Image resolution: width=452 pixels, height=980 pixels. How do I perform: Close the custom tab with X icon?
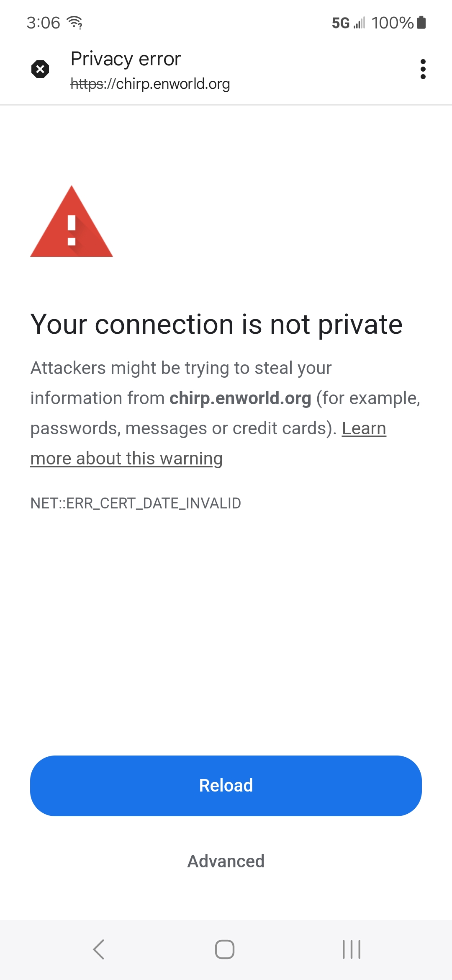point(40,69)
